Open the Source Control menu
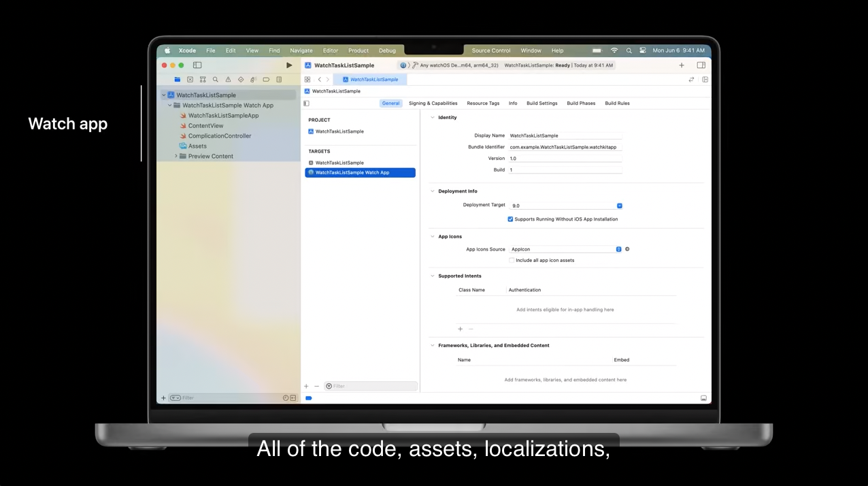 click(x=491, y=50)
